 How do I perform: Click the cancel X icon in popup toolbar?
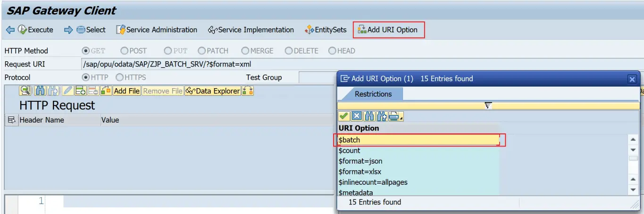point(357,116)
